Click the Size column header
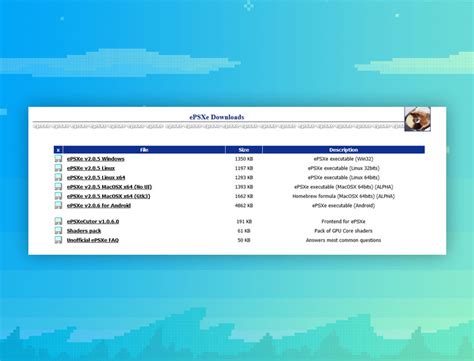This screenshot has width=474, height=361. [244, 150]
